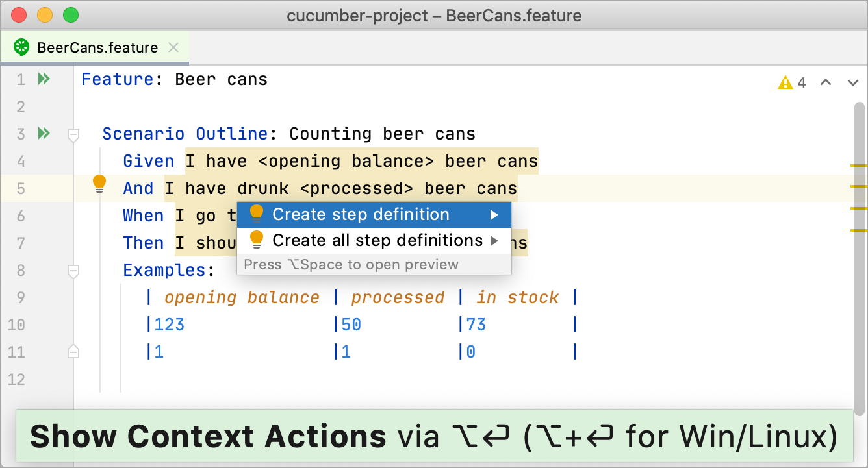The height and width of the screenshot is (468, 868).
Task: Click the bulb icon beside Create step definition
Action: pyautogui.click(x=257, y=214)
